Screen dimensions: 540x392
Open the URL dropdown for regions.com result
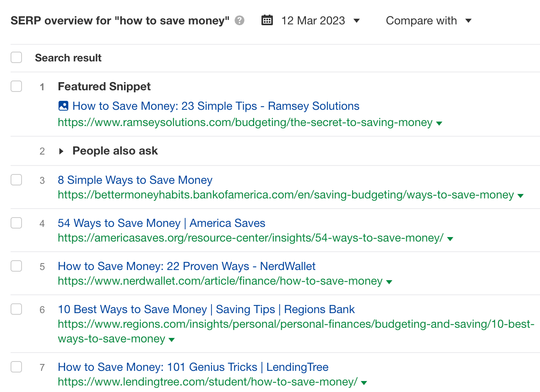tap(172, 339)
